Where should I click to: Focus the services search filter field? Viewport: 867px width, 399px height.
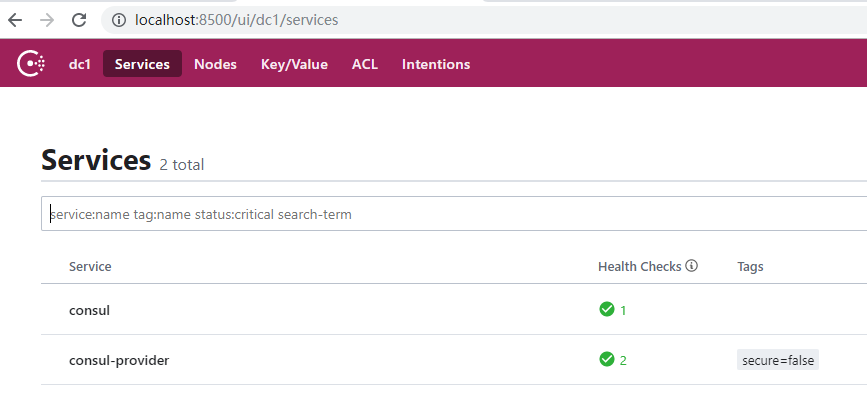[x=453, y=213]
